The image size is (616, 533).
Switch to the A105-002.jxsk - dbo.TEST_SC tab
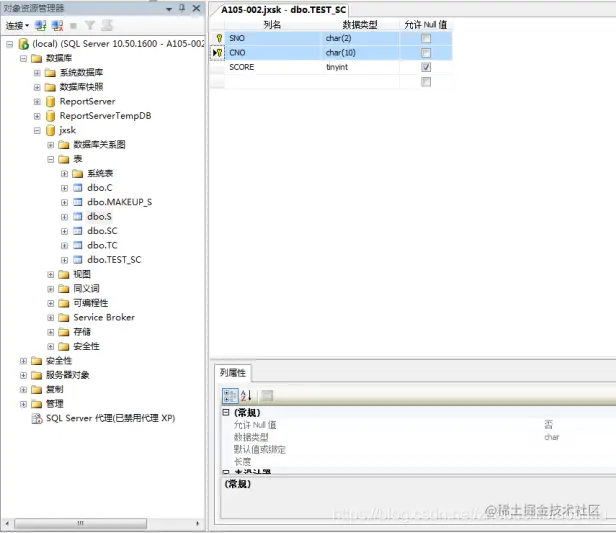(283, 10)
